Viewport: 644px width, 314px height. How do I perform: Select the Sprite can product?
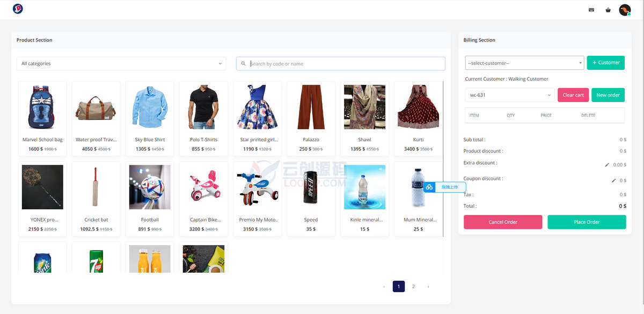pos(42,259)
